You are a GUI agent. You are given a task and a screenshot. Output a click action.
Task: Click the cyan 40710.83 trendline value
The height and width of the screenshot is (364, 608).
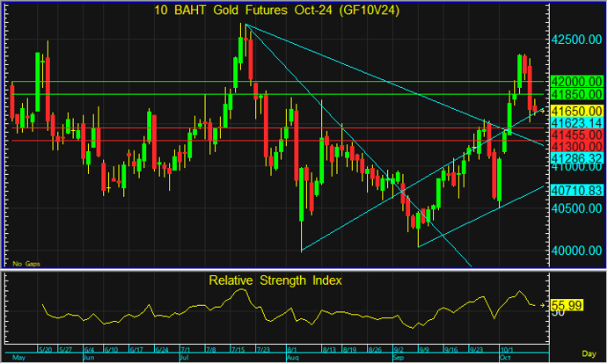tap(577, 190)
